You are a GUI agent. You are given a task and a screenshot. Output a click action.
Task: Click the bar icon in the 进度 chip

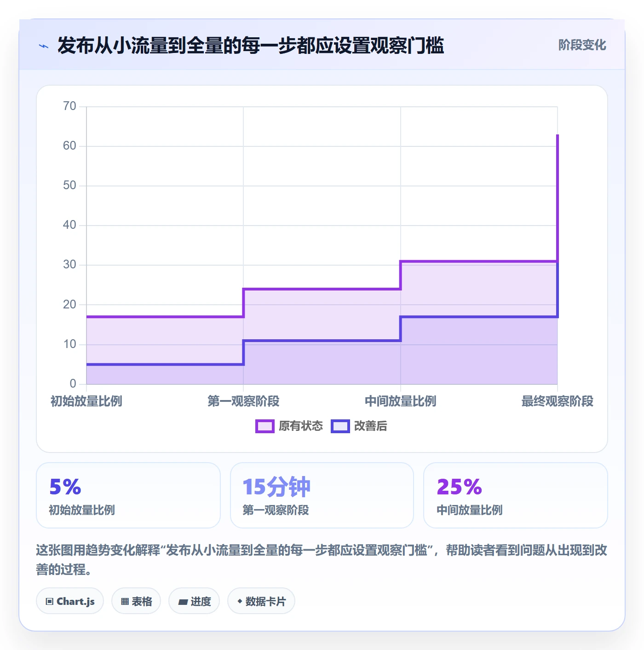(183, 602)
